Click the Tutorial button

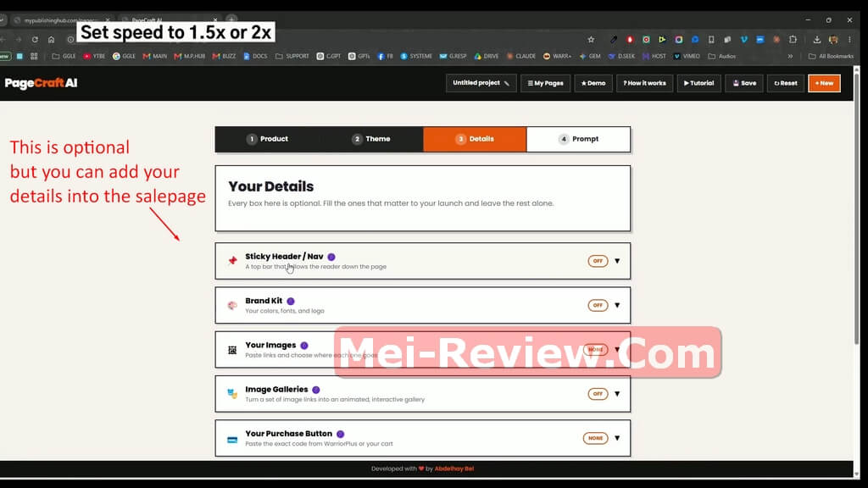[x=698, y=83]
